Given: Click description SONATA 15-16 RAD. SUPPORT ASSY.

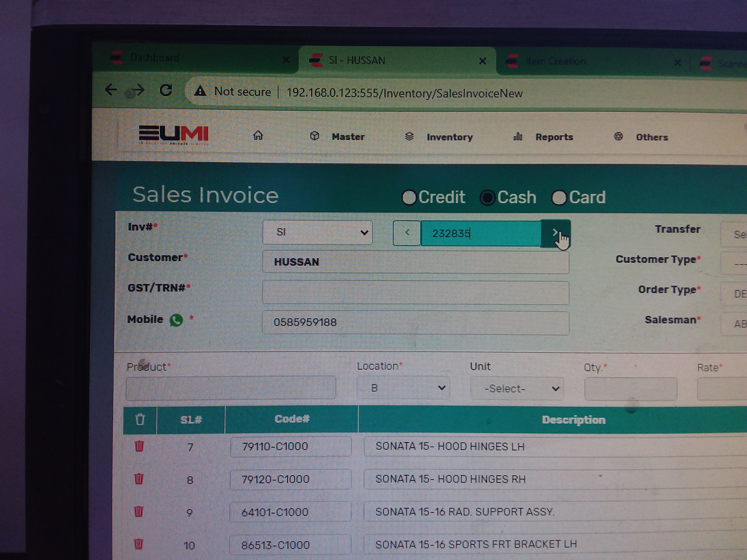Looking at the screenshot, I should pos(465,512).
